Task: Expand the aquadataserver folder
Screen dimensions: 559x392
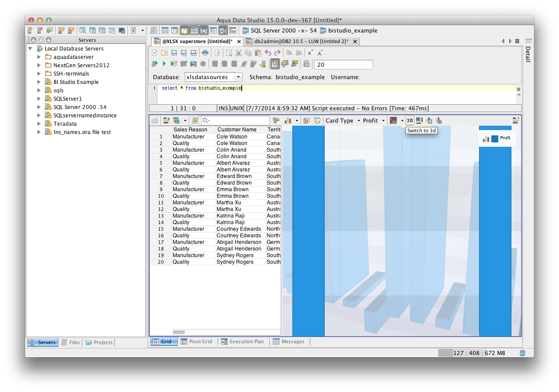Action: click(39, 57)
